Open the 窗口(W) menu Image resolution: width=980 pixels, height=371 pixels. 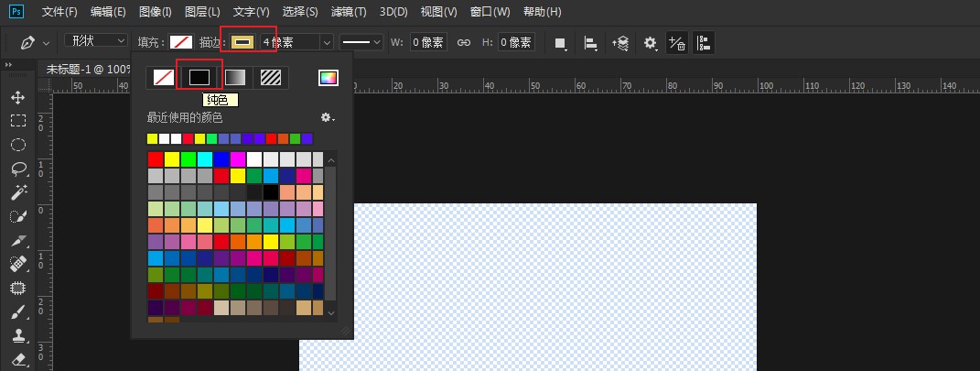[490, 12]
